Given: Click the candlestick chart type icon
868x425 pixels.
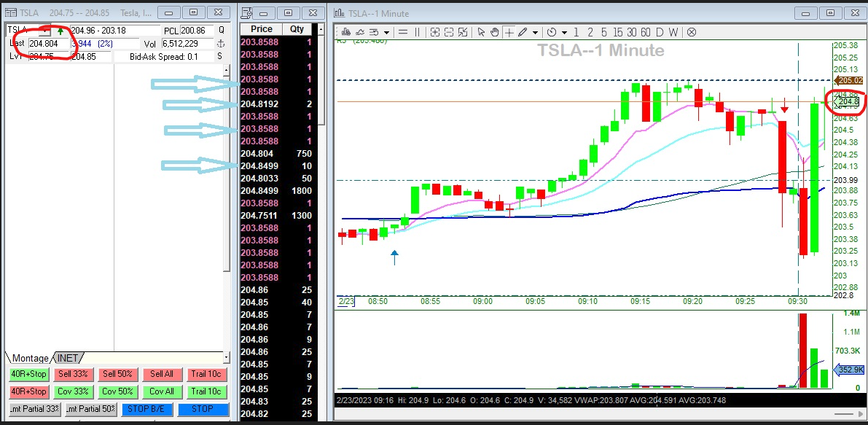Looking at the screenshot, I should [x=346, y=32].
